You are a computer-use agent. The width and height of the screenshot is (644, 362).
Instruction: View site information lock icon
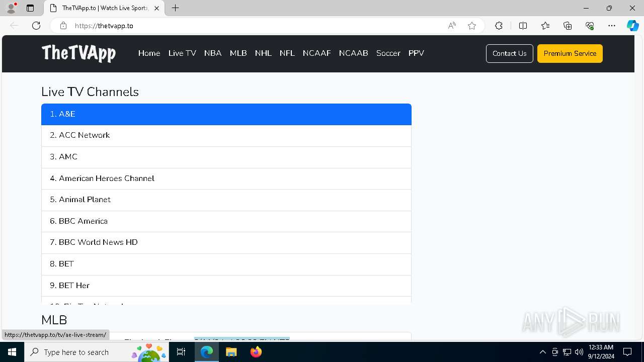pos(63,26)
